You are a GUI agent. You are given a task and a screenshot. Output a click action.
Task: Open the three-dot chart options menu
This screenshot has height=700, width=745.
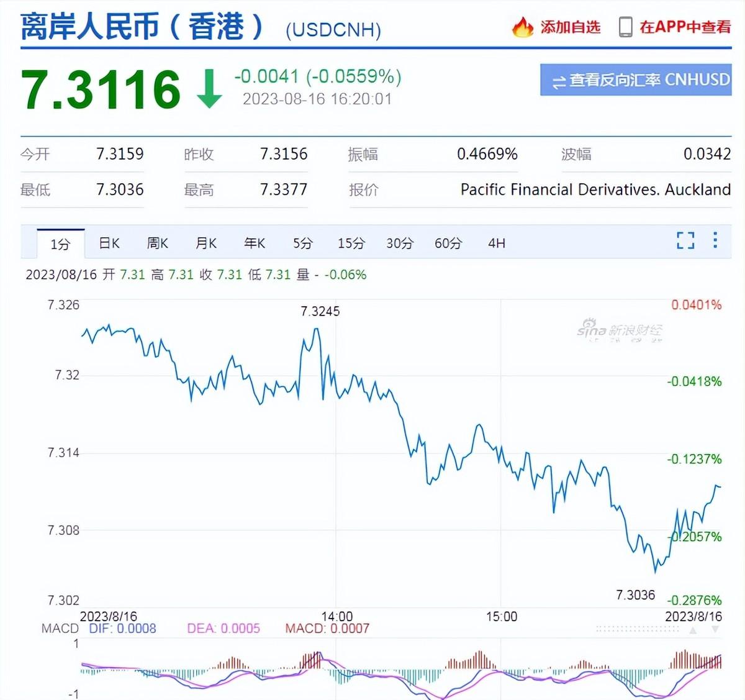(715, 240)
